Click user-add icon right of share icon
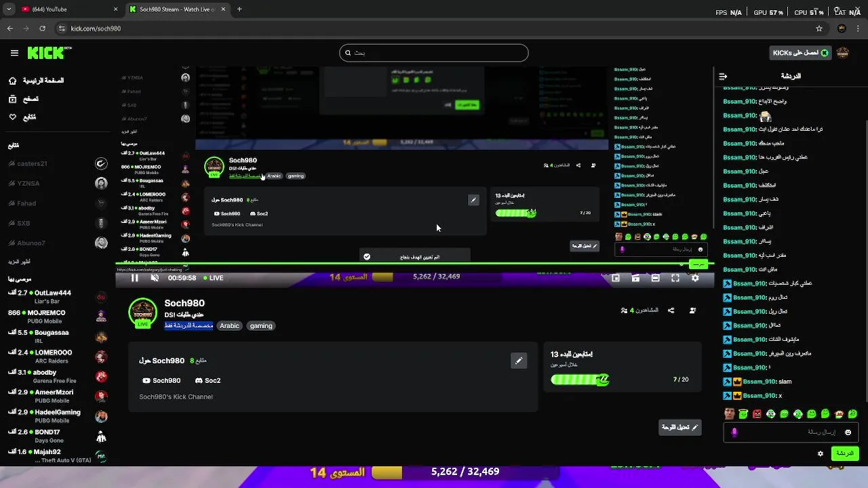Screen dimensions: 868x488 click(x=692, y=310)
